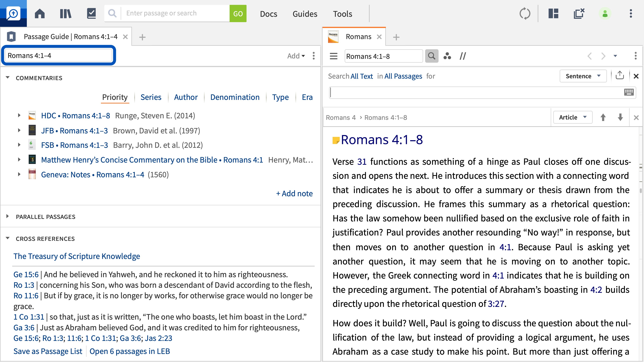Click the export share icon in search bar
The width and height of the screenshot is (644, 362).
tap(620, 75)
